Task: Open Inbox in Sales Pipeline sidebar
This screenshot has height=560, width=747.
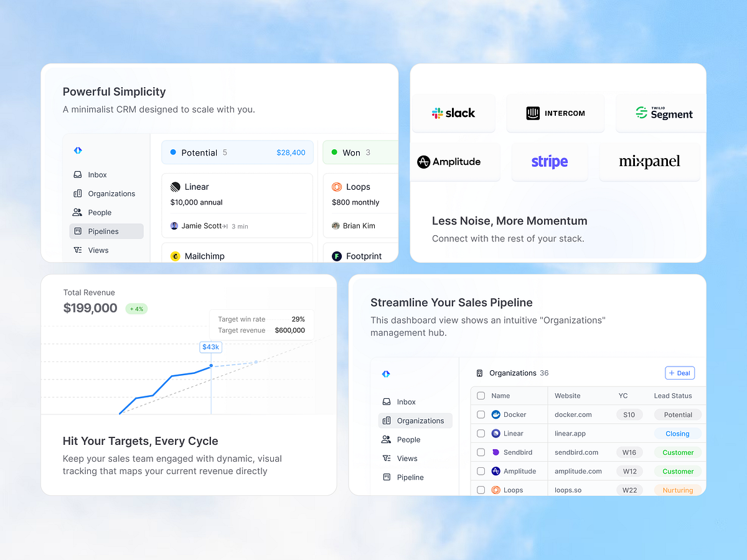Action: tap(415, 402)
